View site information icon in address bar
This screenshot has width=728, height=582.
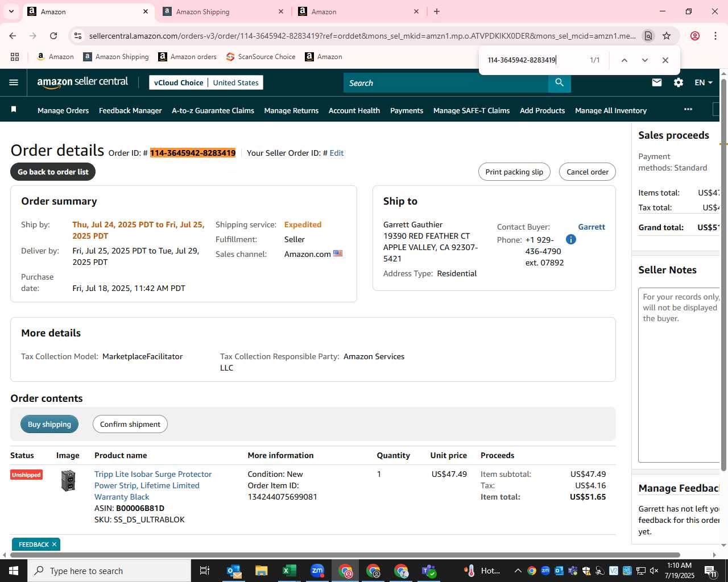pos(78,36)
